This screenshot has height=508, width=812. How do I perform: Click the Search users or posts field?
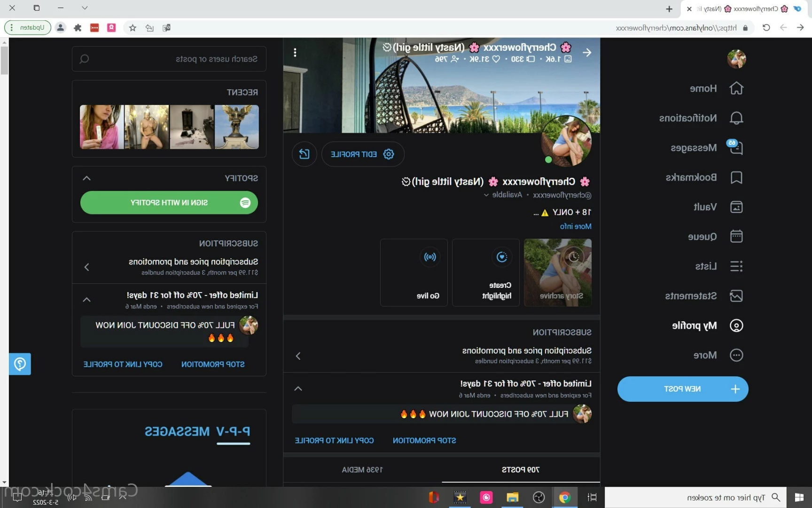point(169,59)
